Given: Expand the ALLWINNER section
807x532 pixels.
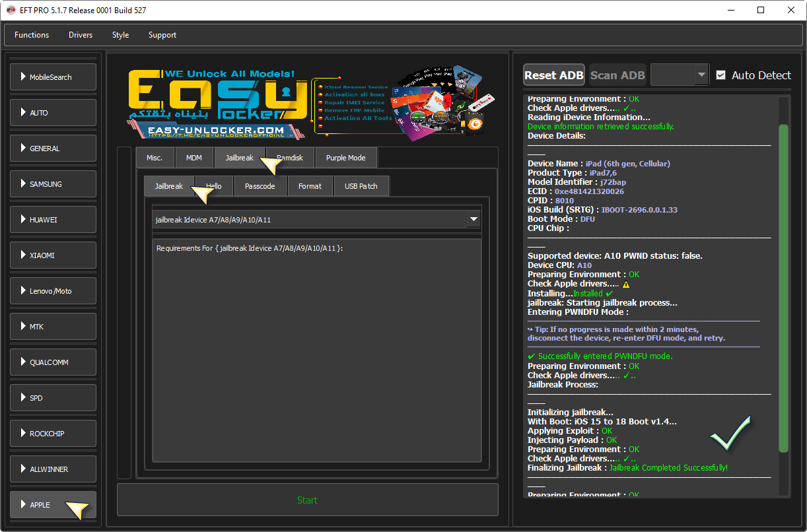Looking at the screenshot, I should (x=53, y=469).
